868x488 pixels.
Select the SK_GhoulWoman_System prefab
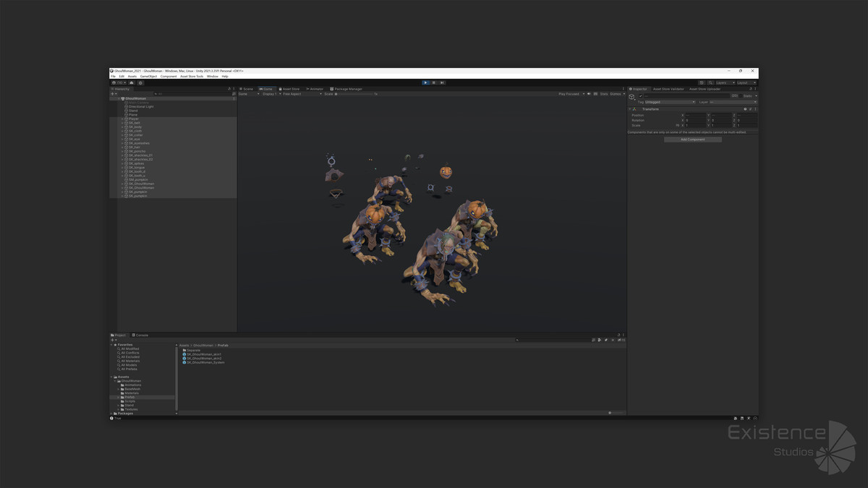pyautogui.click(x=205, y=362)
